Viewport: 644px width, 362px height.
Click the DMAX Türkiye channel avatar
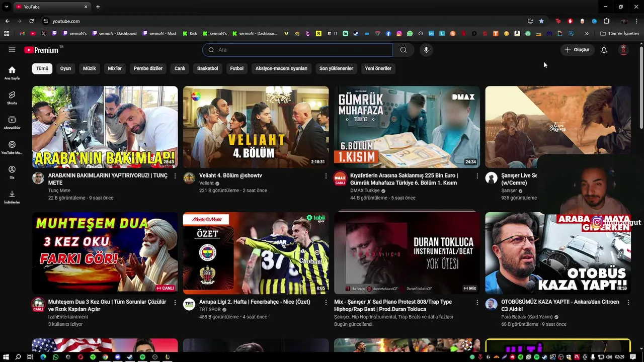pyautogui.click(x=340, y=178)
